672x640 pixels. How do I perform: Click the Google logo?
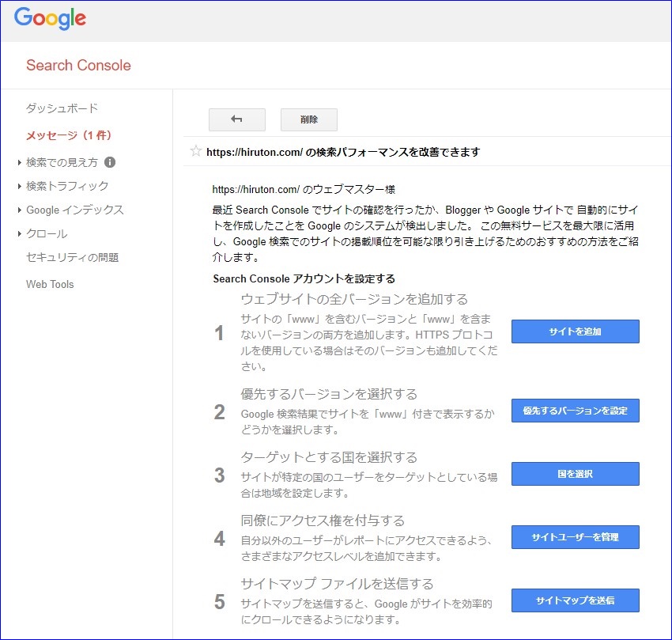click(x=50, y=18)
